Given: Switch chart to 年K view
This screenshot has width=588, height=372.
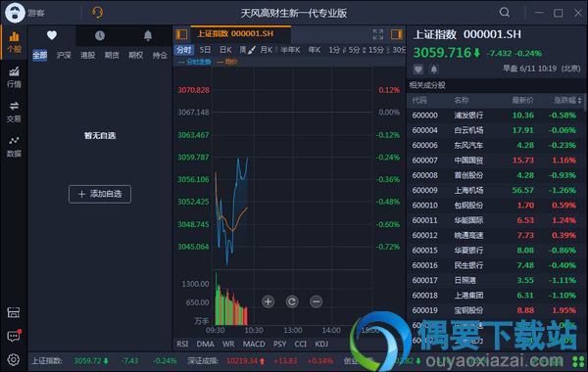Looking at the screenshot, I should pyautogui.click(x=315, y=50).
